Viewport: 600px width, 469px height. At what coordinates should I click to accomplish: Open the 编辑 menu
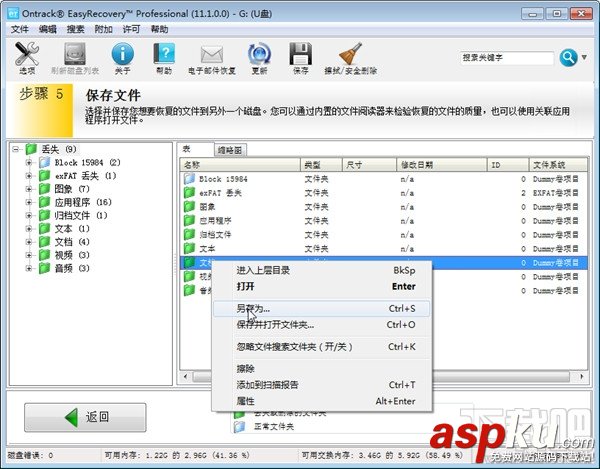click(47, 29)
